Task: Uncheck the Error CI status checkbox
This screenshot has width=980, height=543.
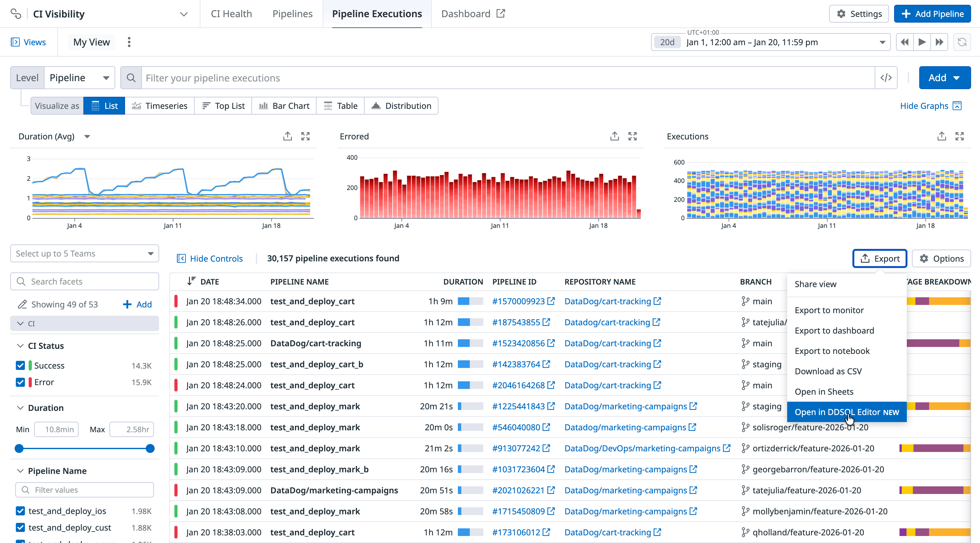Action: click(21, 382)
